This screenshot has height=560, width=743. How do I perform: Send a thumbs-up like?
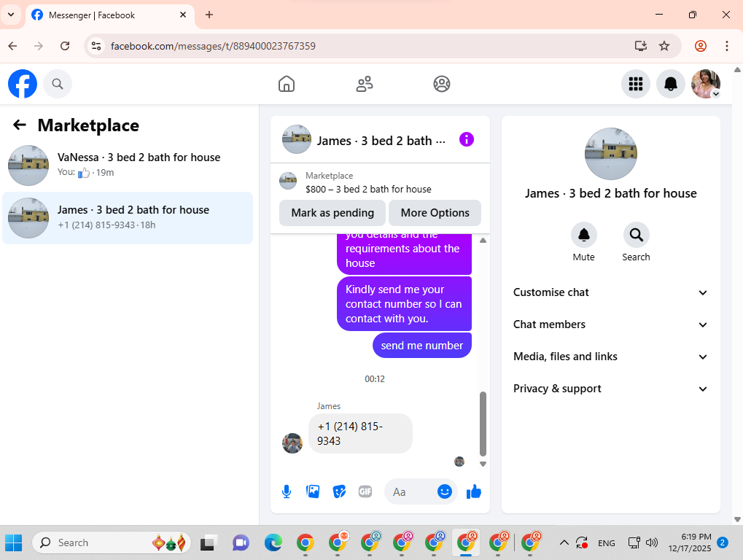coord(474,491)
